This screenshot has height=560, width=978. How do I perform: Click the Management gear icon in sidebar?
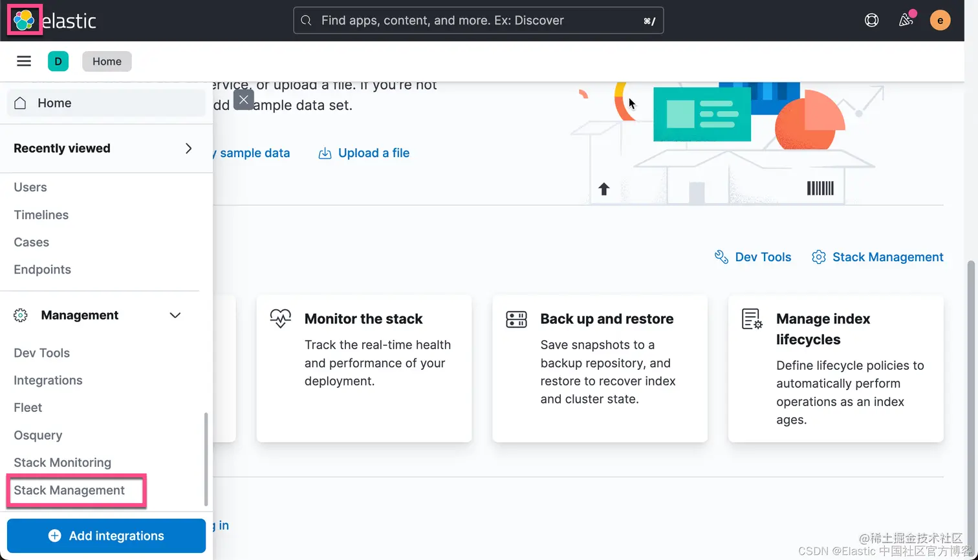point(20,315)
